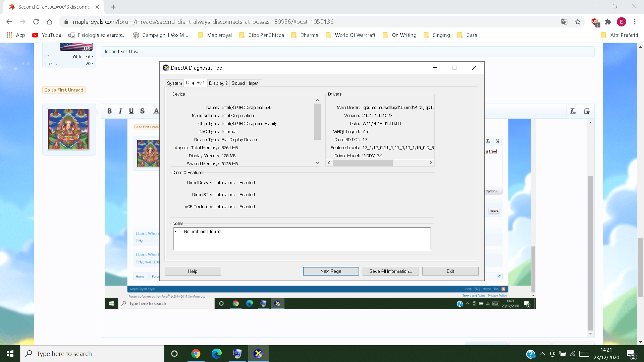Toggle underline formatting in editor
Image resolution: width=644 pixels, height=362 pixels.
coord(131,111)
